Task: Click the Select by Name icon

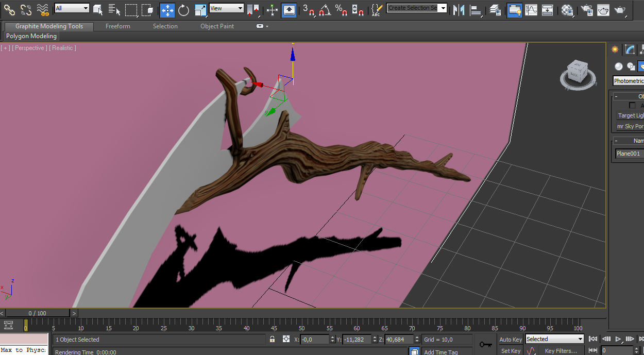Action: 114,10
